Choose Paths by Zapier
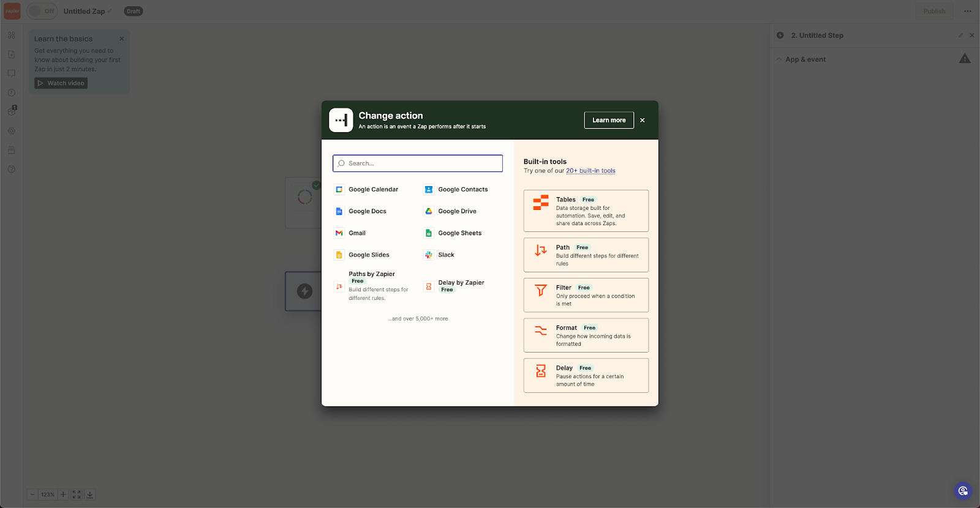The width and height of the screenshot is (980, 508). point(372,286)
